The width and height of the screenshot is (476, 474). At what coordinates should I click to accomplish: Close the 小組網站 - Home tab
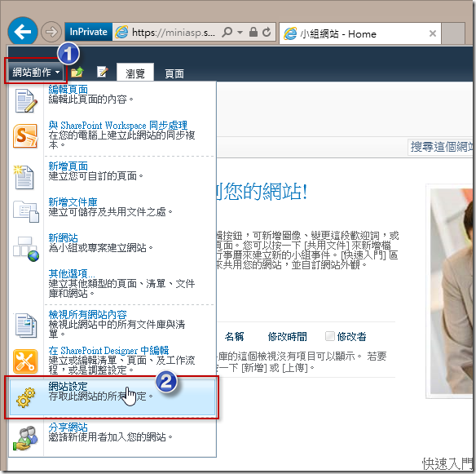click(433, 33)
